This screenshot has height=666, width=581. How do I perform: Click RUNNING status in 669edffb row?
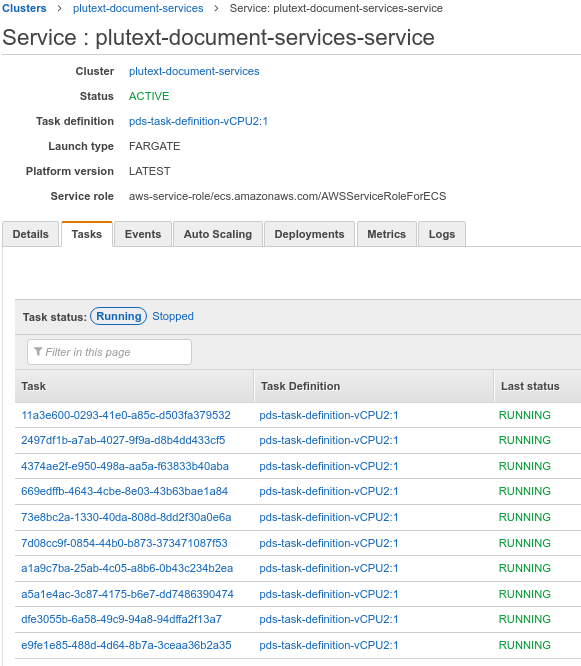pos(525,491)
